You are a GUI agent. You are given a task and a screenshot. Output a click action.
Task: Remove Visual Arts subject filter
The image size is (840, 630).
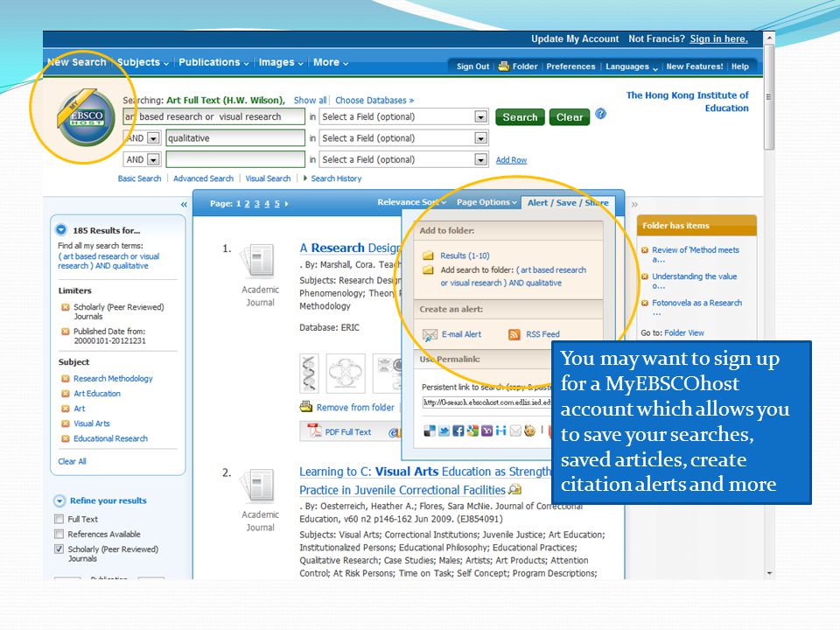(x=66, y=423)
